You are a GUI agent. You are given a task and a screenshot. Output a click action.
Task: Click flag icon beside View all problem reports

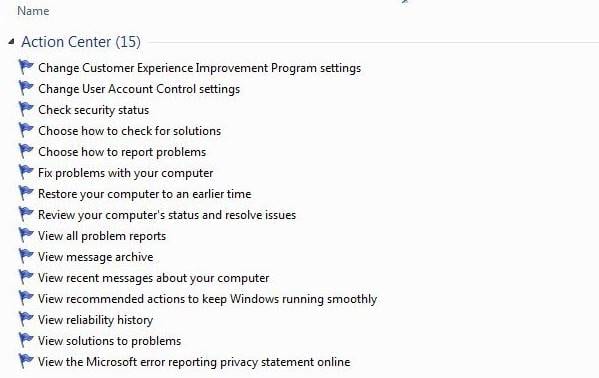point(26,236)
